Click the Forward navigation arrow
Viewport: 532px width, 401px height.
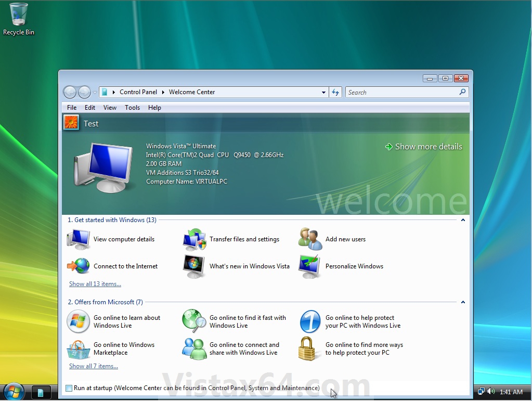point(84,92)
